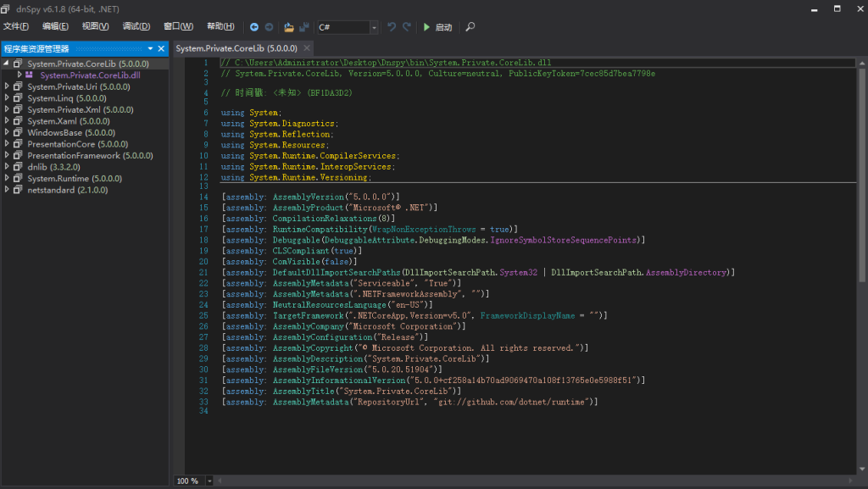Open the 调试(D) debug menu
The width and height of the screenshot is (868, 489).
click(136, 26)
